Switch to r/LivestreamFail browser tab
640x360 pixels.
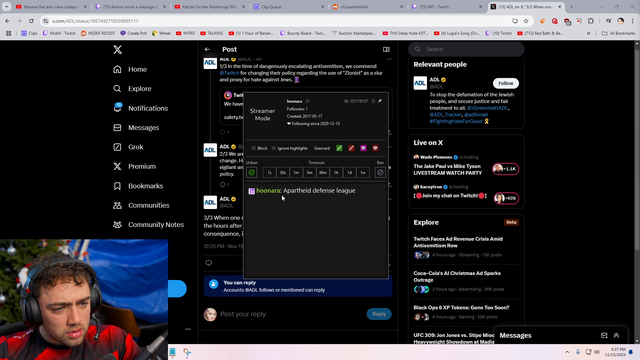pos(367,7)
